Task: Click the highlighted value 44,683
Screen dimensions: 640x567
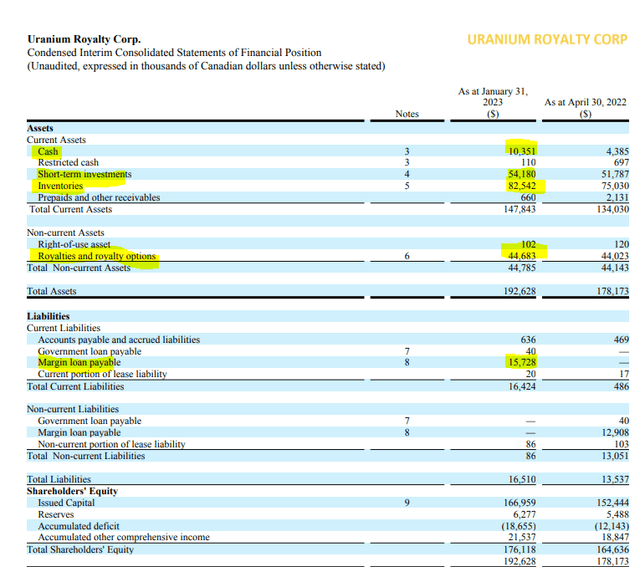Action: pyautogui.click(x=522, y=256)
